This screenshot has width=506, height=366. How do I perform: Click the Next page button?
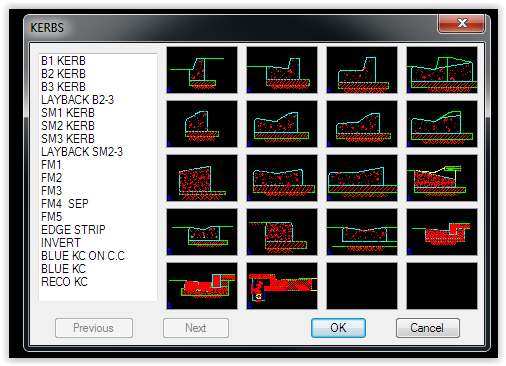[196, 328]
